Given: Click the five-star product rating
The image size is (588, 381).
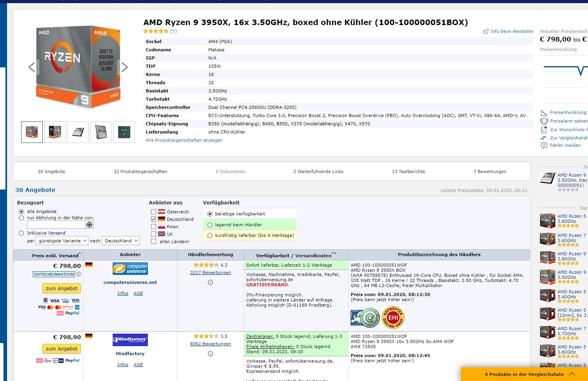Looking at the screenshot, I should click(156, 31).
